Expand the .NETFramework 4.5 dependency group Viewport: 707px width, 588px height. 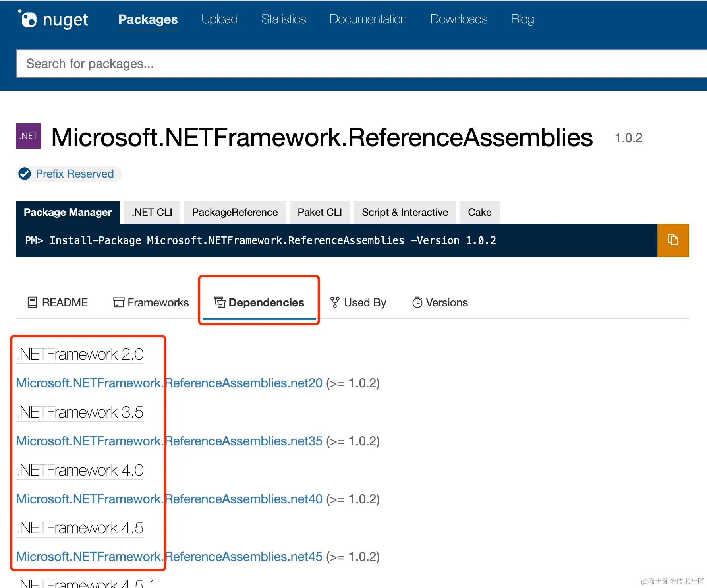pyautogui.click(x=79, y=528)
